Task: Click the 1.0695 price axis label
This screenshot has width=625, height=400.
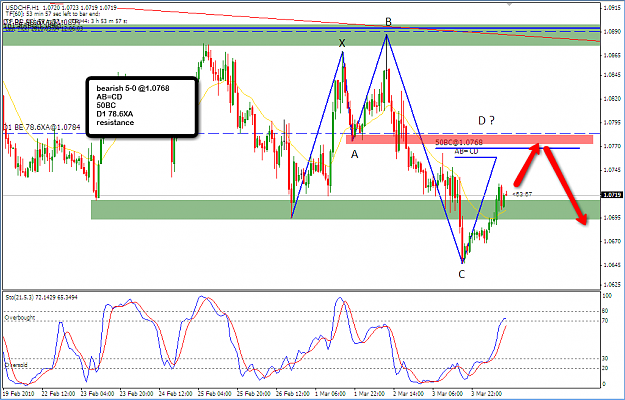Action: 611,218
